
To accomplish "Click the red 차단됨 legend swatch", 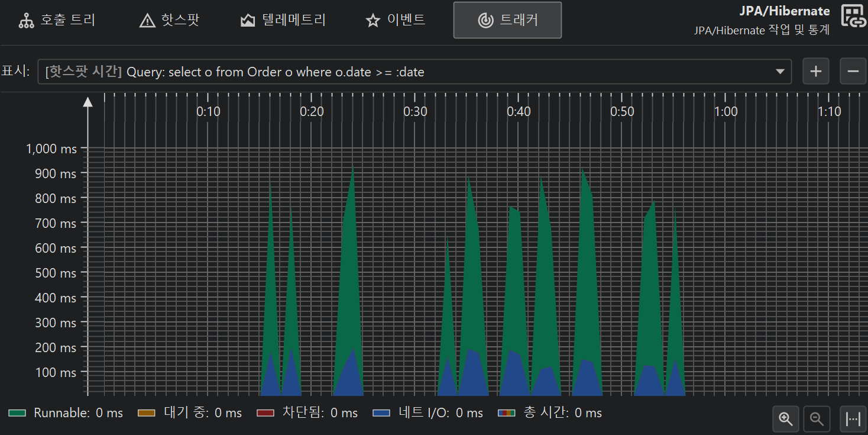I will (x=266, y=413).
